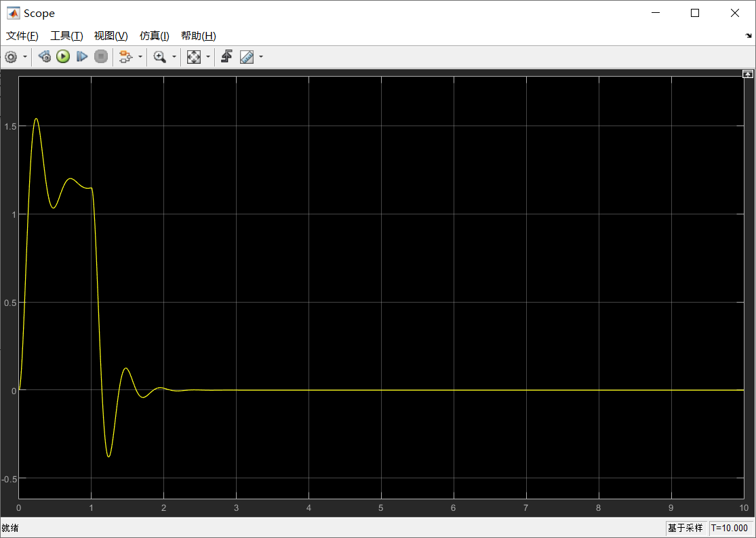Run the simulation with the green play button
Viewport: 756px width, 538px height.
63,57
